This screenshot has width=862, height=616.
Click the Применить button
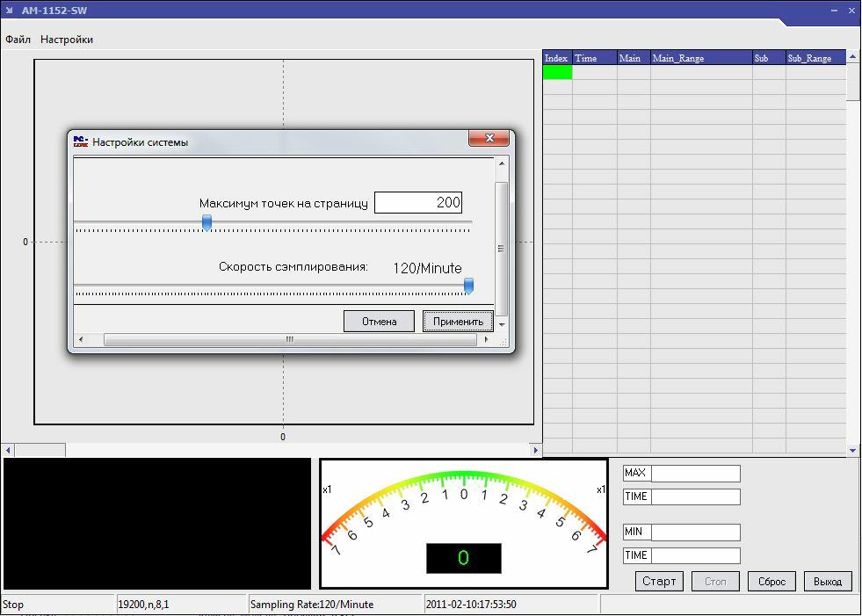click(458, 322)
